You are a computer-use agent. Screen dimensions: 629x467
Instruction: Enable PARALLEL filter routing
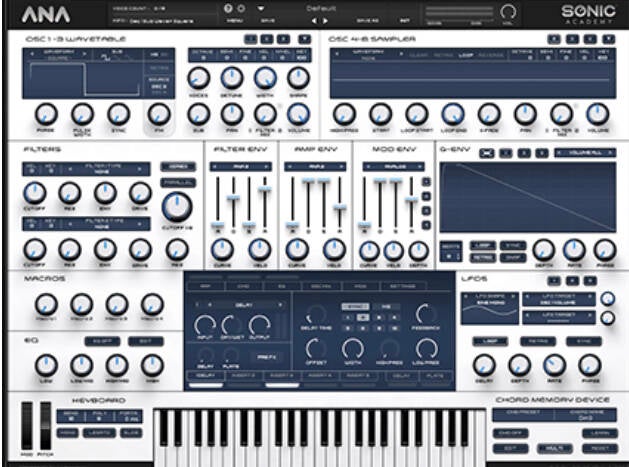pos(178,183)
